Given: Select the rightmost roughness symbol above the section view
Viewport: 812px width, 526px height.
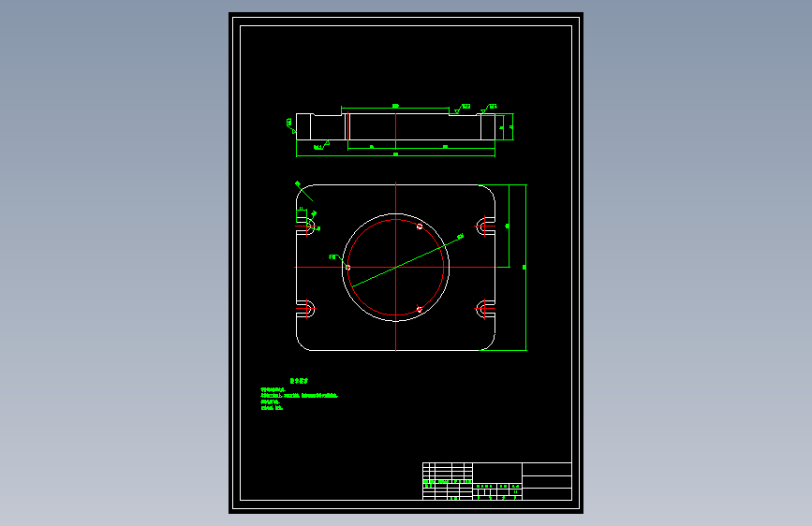Looking at the screenshot, I should 488,109.
